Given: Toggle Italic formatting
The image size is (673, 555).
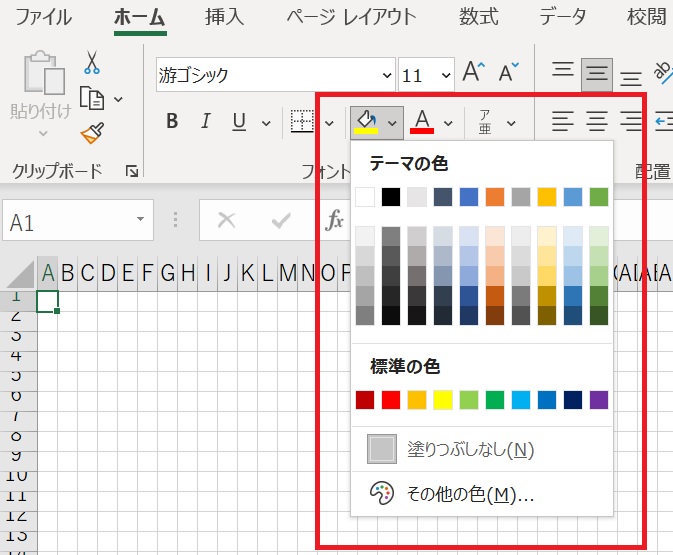Looking at the screenshot, I should [206, 121].
